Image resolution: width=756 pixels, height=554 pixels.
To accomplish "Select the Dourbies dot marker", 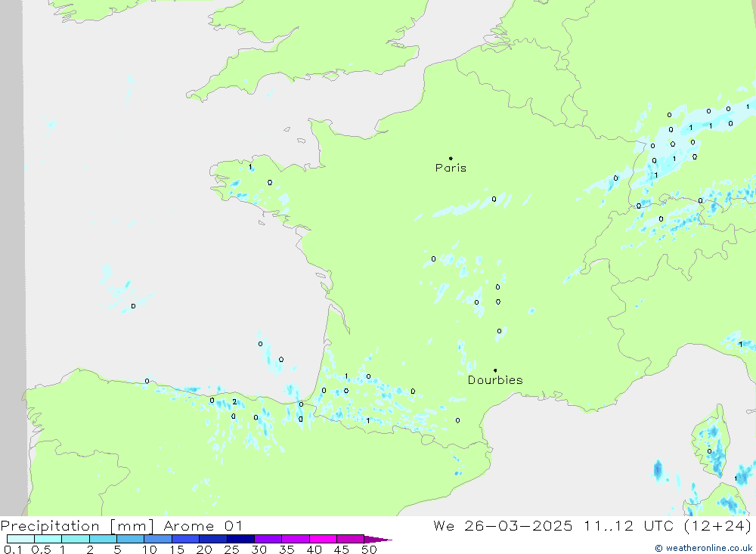I will 495,370.
